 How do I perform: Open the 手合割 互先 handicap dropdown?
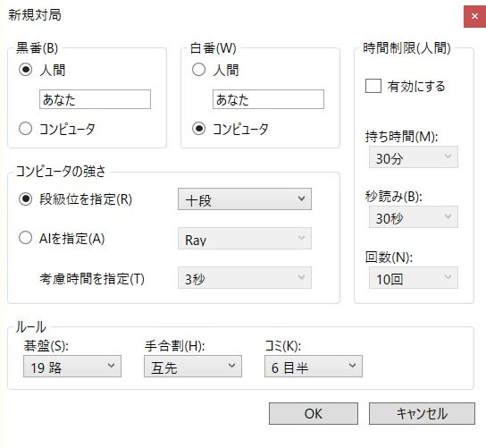pyautogui.click(x=193, y=367)
